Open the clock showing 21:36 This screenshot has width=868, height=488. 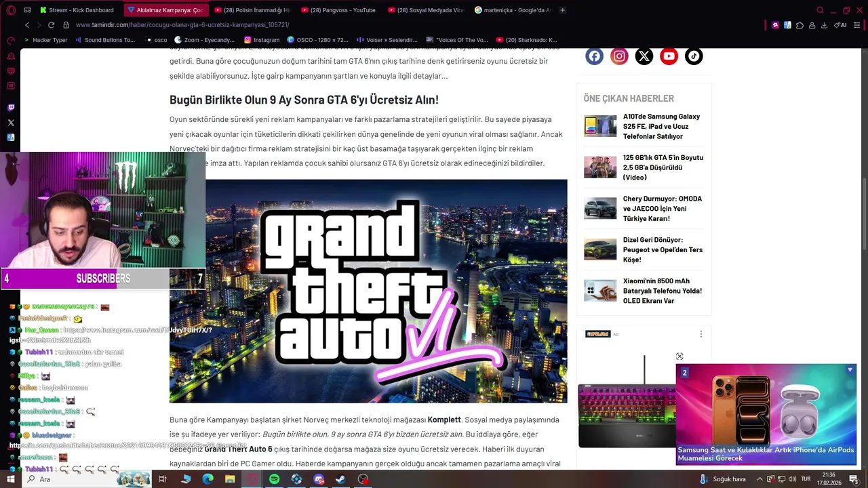pos(828,479)
